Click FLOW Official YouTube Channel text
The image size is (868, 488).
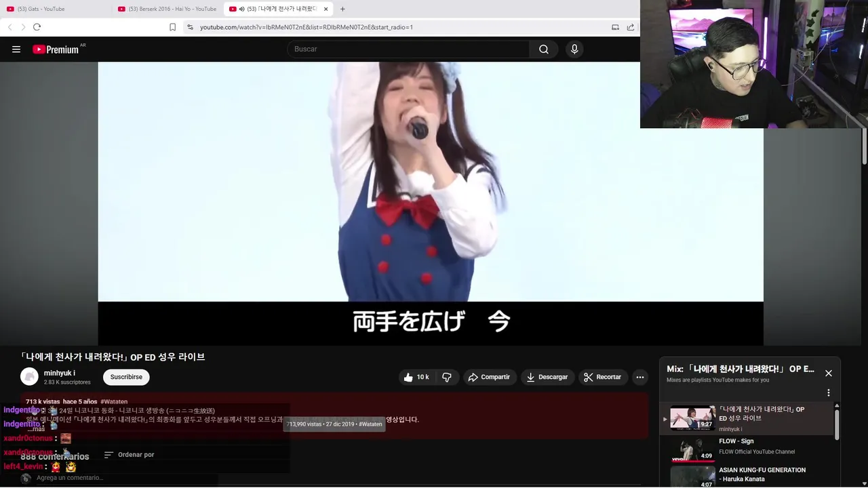pyautogui.click(x=757, y=452)
